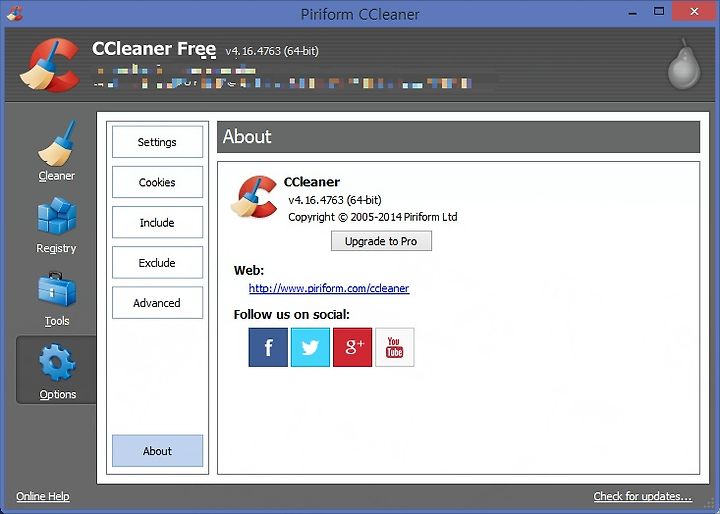Image resolution: width=720 pixels, height=514 pixels.
Task: Click the 'Web:' label
Action: [x=249, y=270]
